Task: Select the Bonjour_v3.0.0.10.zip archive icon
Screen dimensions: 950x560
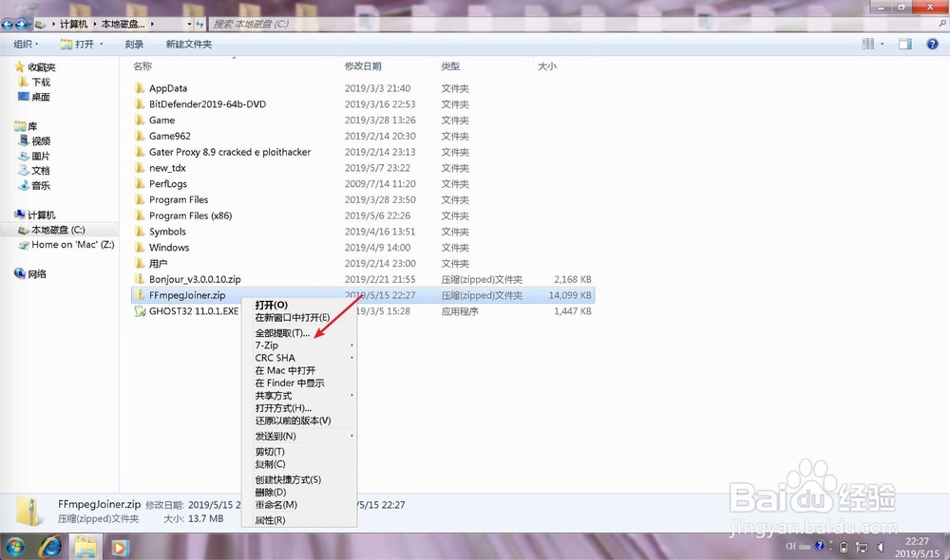Action: pos(140,279)
